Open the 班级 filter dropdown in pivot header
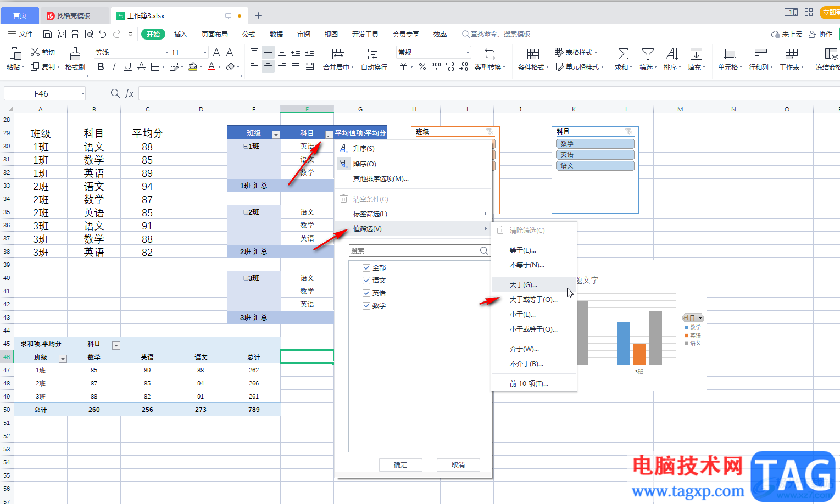This screenshot has width=840, height=504. pyautogui.click(x=276, y=135)
